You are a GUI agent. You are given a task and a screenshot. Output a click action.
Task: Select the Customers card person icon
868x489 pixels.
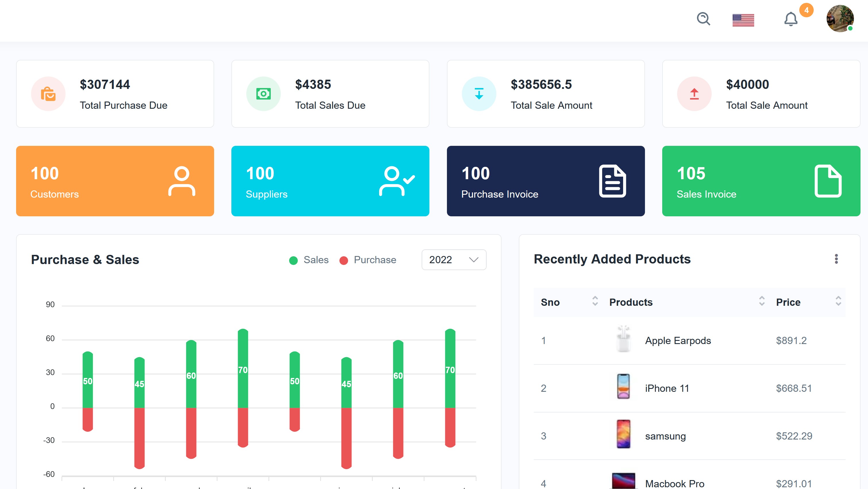(182, 181)
